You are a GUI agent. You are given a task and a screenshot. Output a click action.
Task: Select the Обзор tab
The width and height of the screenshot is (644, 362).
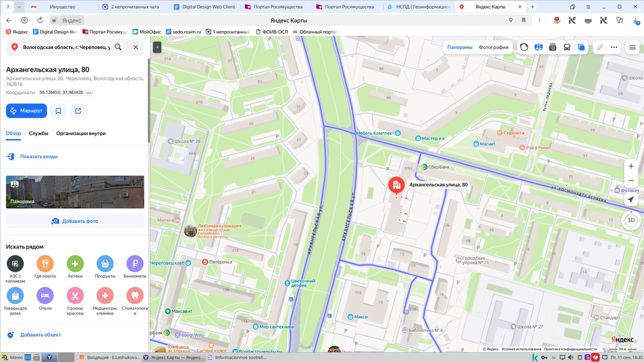click(x=13, y=133)
